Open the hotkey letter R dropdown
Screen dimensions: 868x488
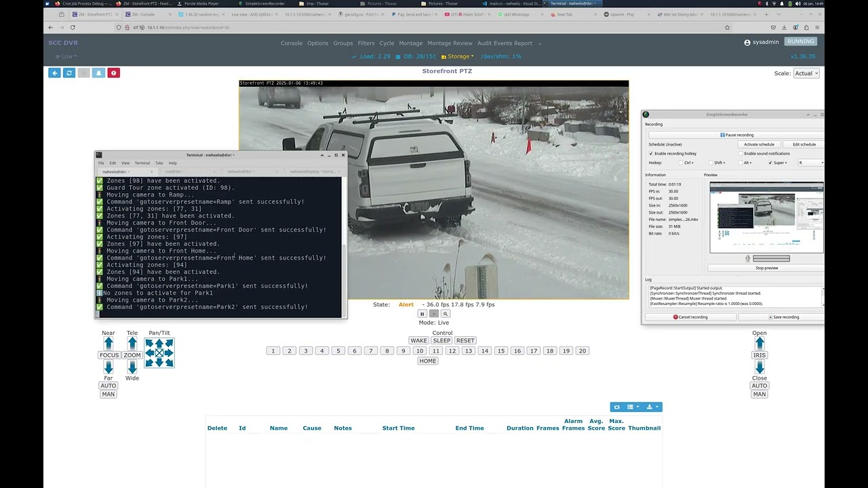tap(810, 163)
